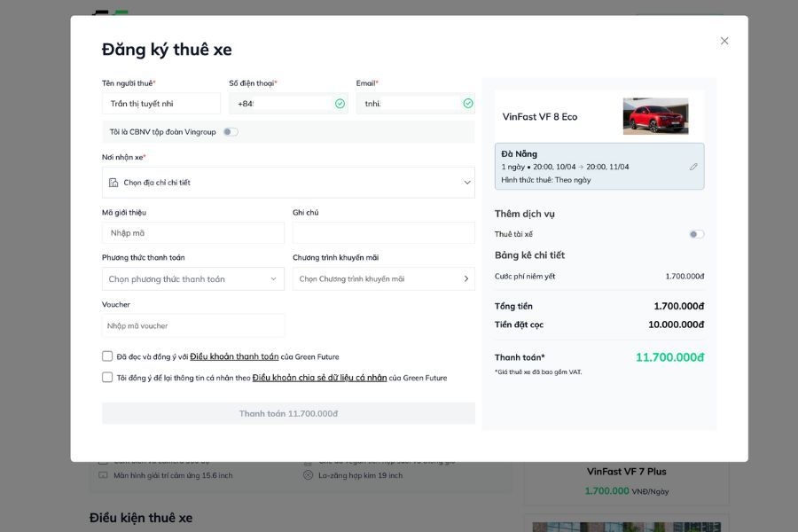
Task: Open the Chọn Chương trình khuyến mãi selector
Action: pyautogui.click(x=384, y=279)
